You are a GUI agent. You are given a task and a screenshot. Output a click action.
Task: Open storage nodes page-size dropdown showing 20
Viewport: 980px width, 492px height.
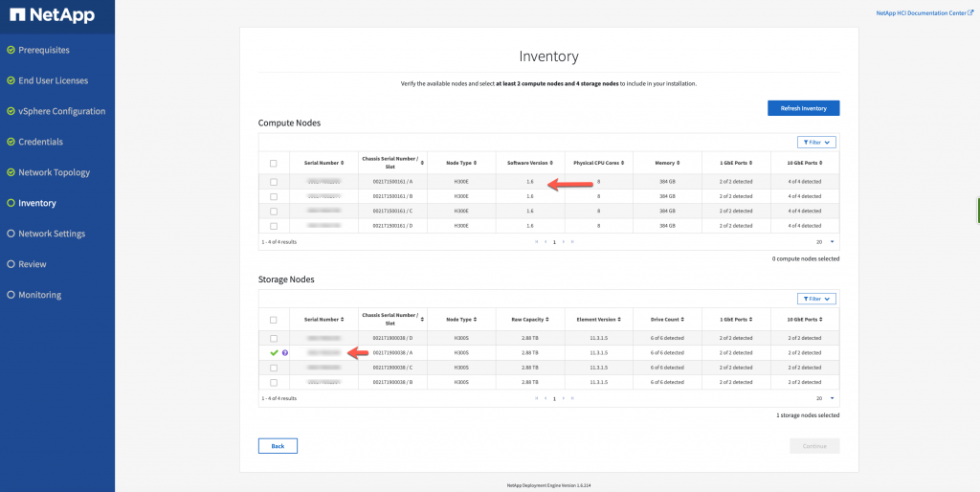pos(825,398)
